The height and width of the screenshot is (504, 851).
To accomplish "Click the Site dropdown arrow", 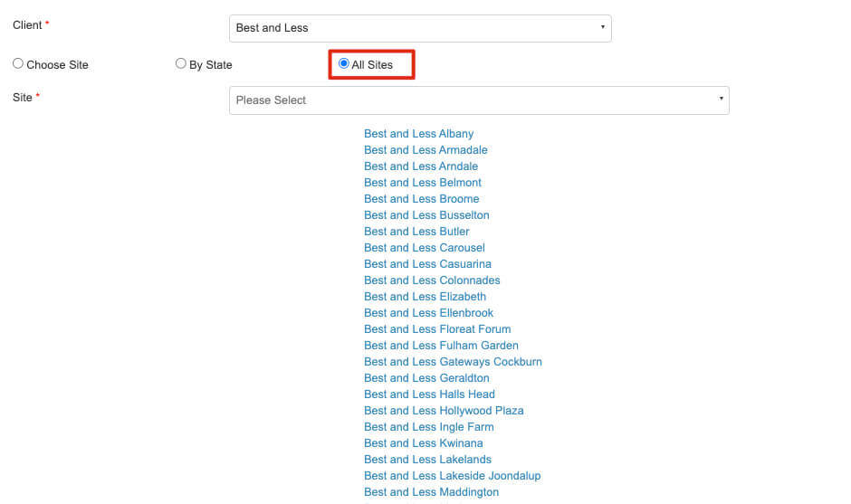I will point(721,99).
